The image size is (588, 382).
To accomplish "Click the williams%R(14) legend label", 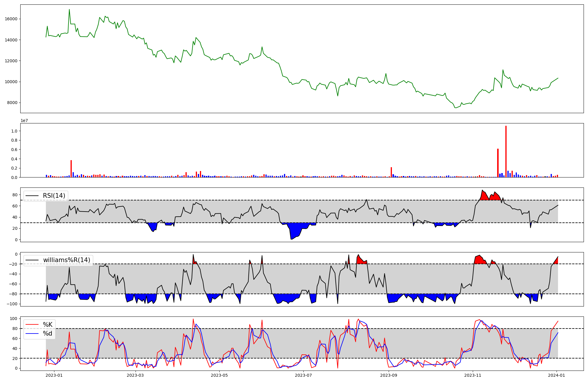I will click(x=66, y=260).
